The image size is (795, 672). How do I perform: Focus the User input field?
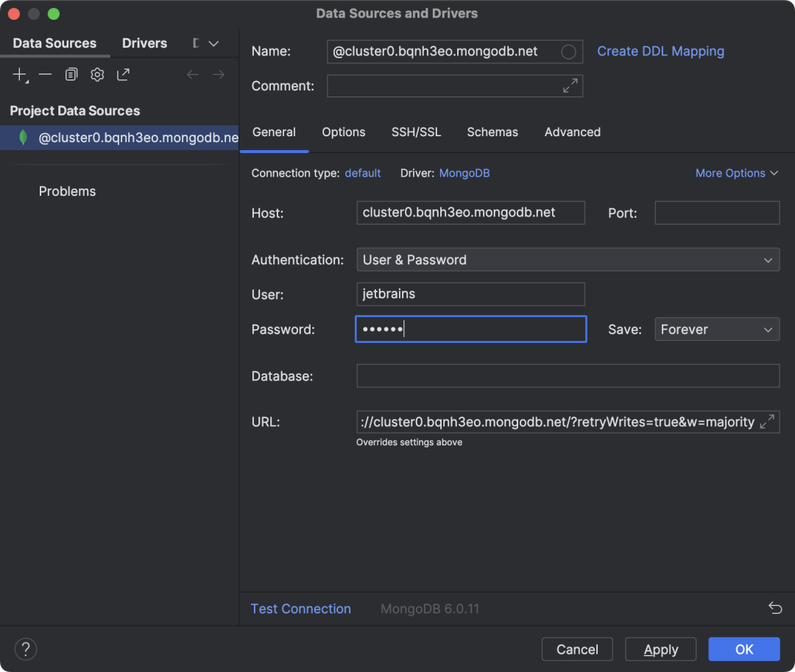point(470,294)
